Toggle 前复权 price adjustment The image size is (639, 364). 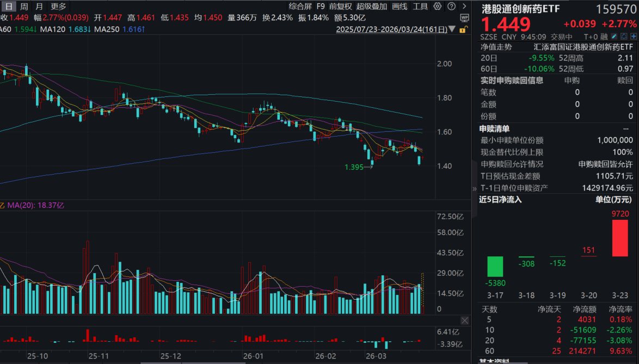341,7
